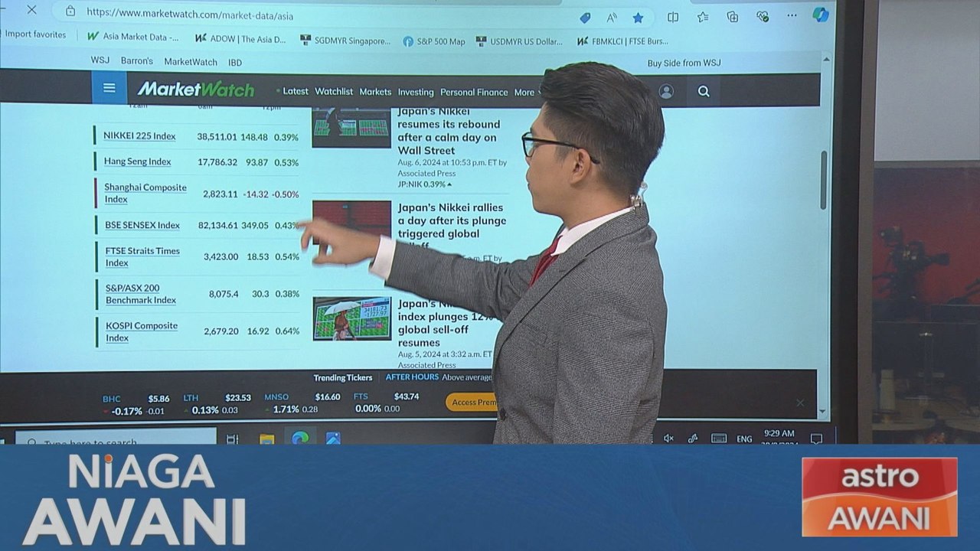Click the muted volume tray icon
Screen dimensions: 980x551
coord(668,438)
